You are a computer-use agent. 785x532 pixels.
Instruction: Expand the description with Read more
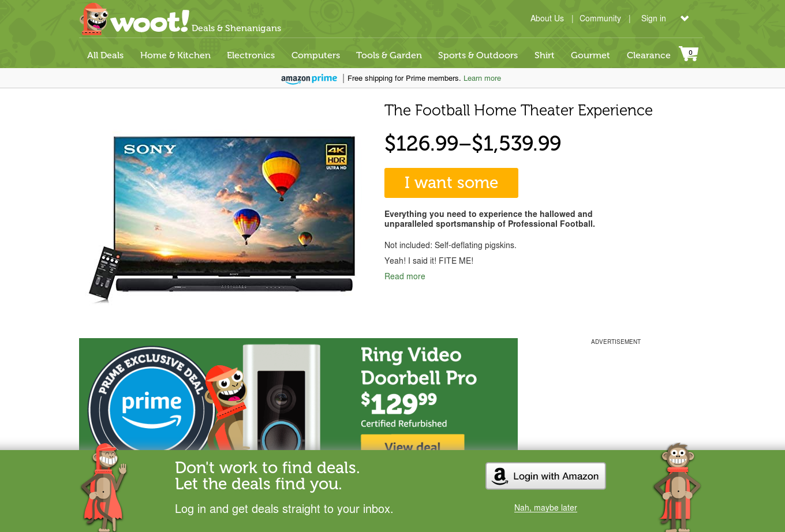[x=405, y=276]
